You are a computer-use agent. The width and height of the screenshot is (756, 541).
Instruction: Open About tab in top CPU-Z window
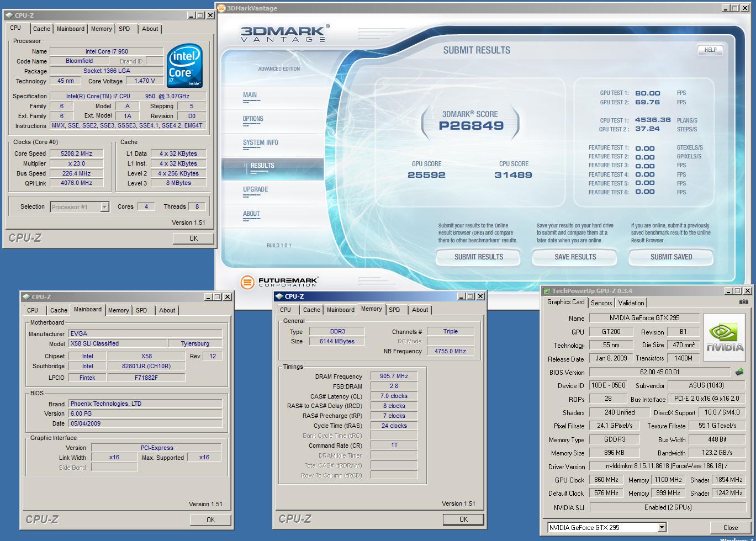[150, 29]
